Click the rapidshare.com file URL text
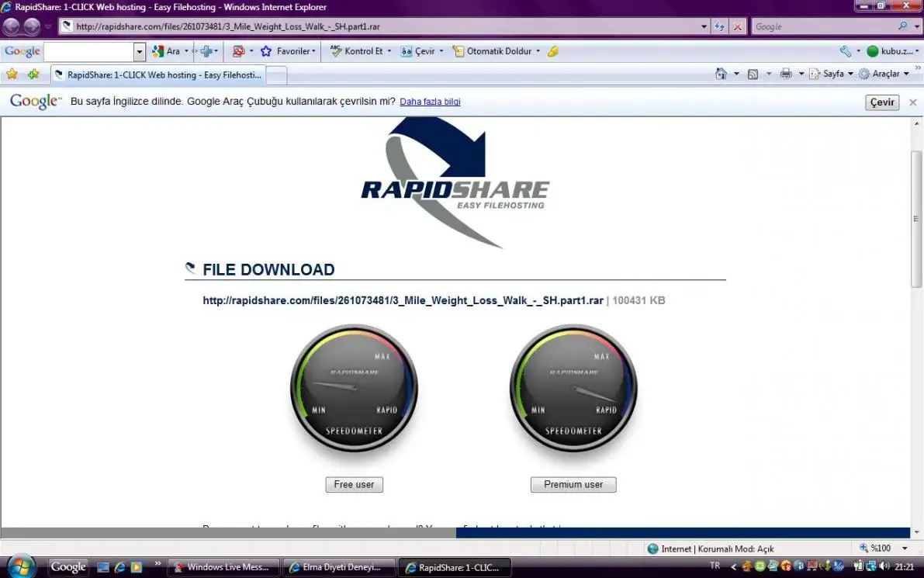The height and width of the screenshot is (578, 924). tap(403, 300)
